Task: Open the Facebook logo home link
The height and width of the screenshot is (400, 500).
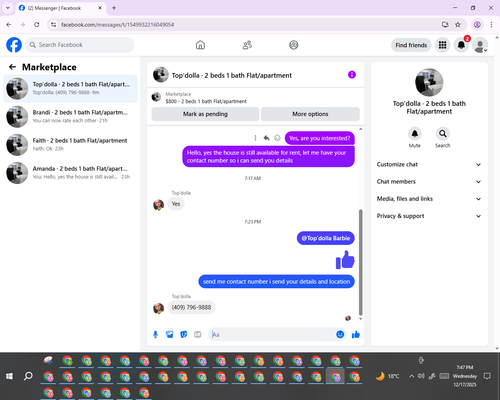Action: [14, 45]
